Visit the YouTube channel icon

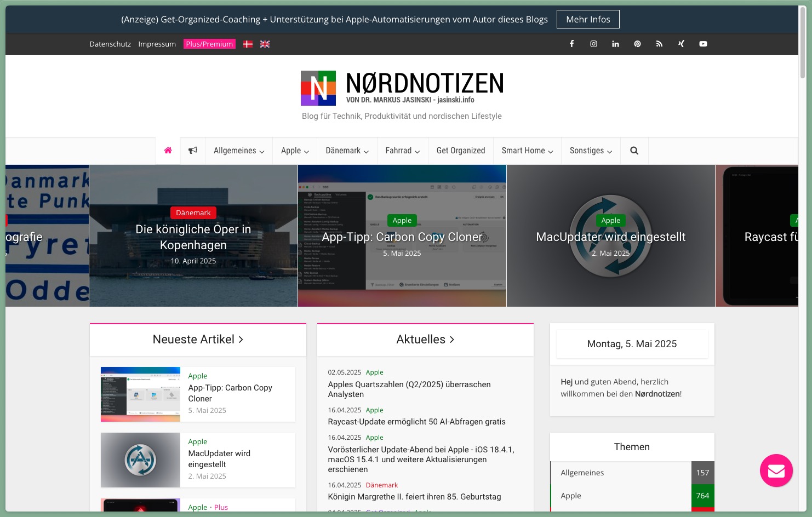click(x=703, y=44)
